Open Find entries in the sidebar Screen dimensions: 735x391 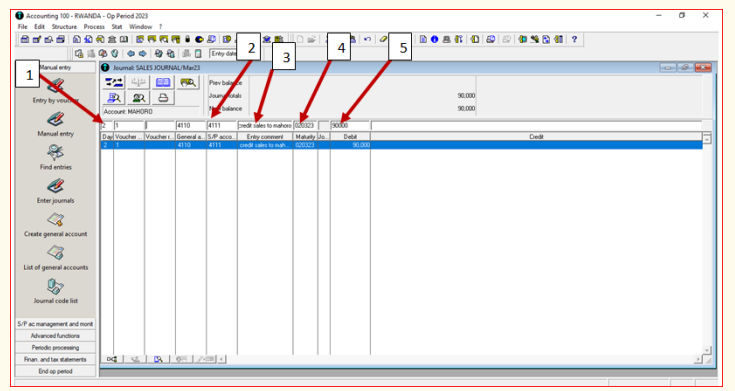55,158
